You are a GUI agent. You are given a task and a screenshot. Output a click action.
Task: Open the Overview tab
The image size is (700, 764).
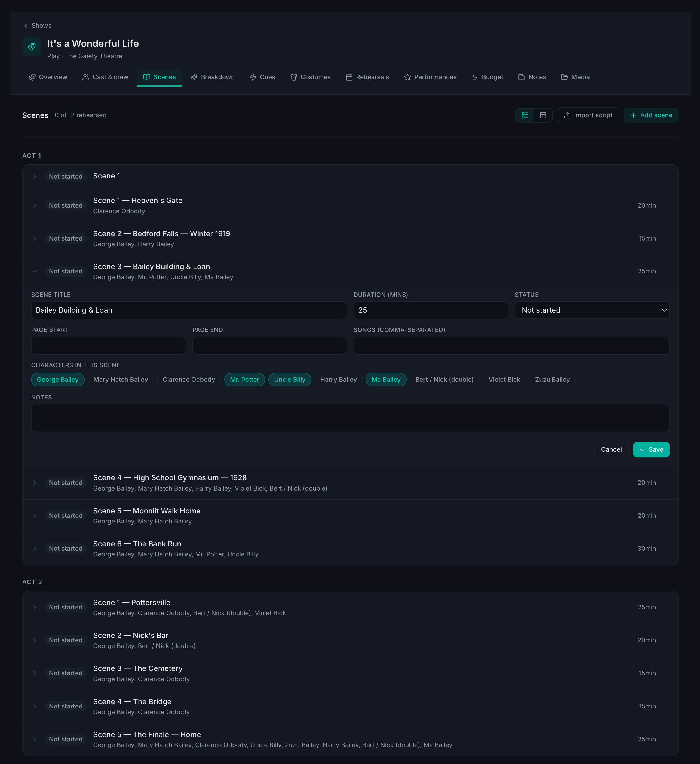pos(48,77)
